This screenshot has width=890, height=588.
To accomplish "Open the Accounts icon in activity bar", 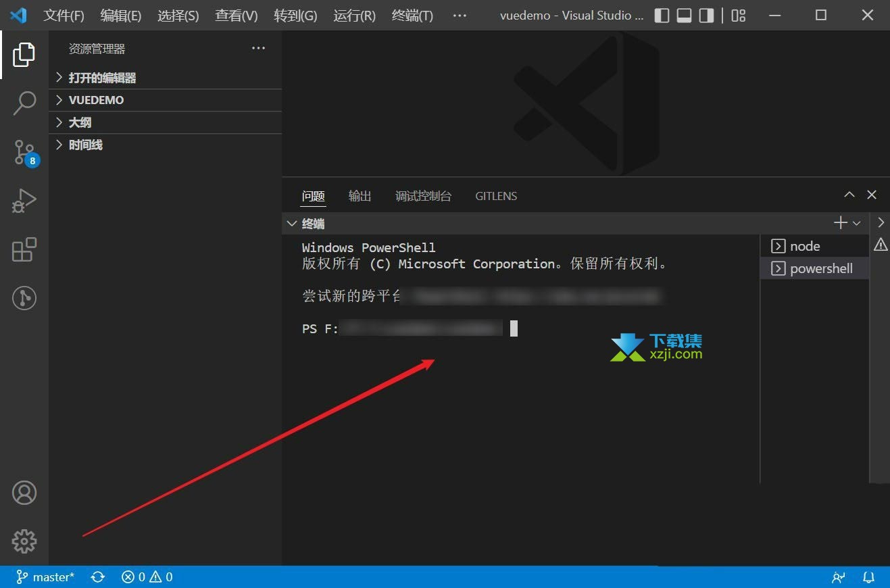I will pyautogui.click(x=24, y=493).
